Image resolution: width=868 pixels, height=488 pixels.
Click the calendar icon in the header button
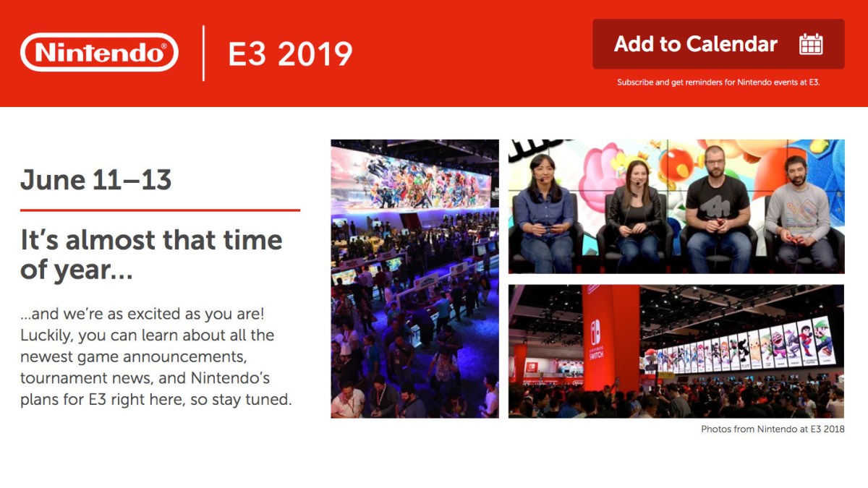[x=811, y=44]
